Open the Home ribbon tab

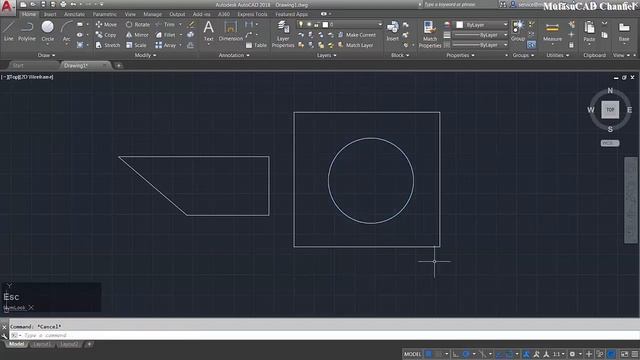pos(29,14)
